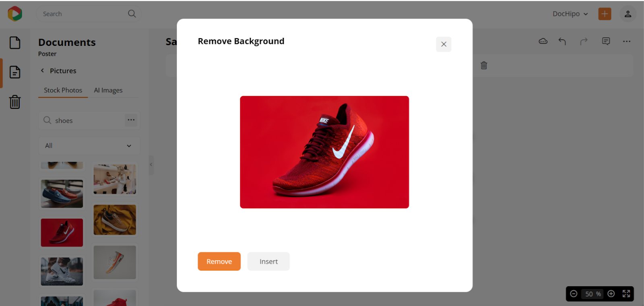Open the comments icon

606,41
